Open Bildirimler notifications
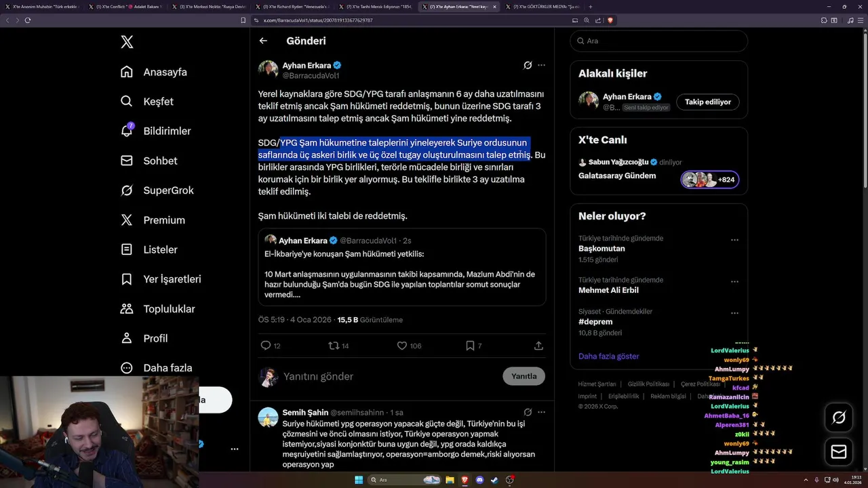868x488 pixels. (155, 131)
